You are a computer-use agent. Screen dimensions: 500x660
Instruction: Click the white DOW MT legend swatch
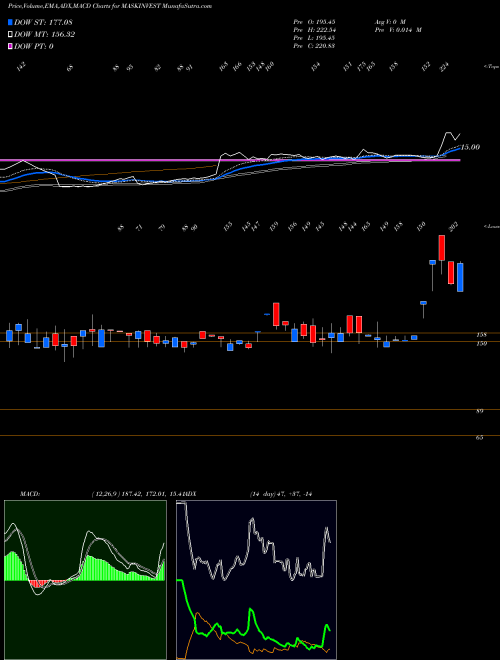pyautogui.click(x=10, y=35)
